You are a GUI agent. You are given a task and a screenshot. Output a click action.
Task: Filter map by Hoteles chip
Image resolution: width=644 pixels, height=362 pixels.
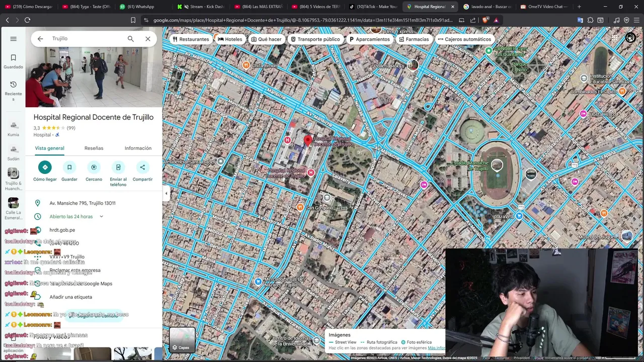click(x=229, y=39)
